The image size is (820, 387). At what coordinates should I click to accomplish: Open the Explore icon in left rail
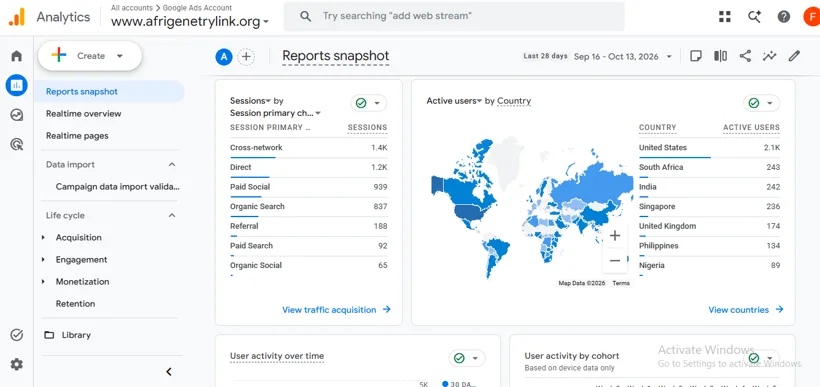(17, 115)
